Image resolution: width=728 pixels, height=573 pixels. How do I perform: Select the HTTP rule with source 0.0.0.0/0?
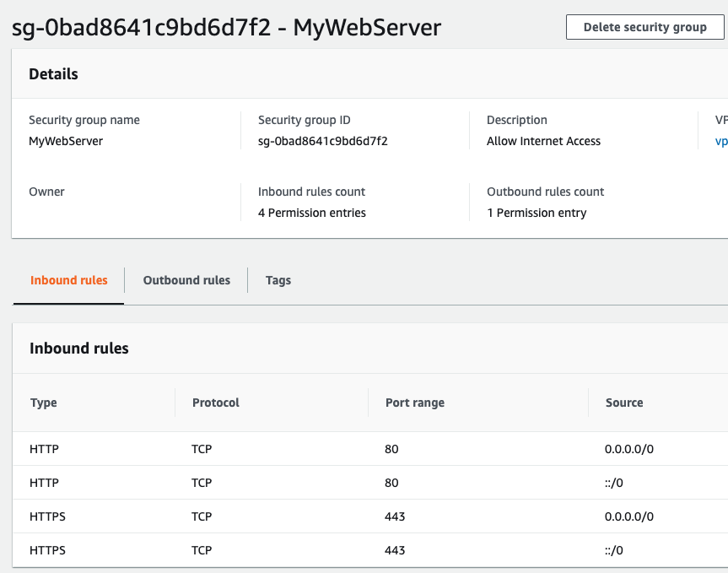(x=44, y=449)
